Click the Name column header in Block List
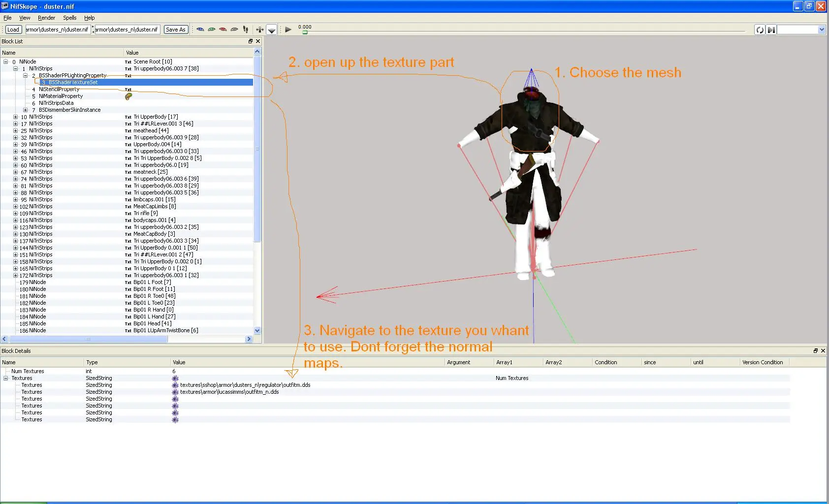The image size is (829, 504). (62, 53)
